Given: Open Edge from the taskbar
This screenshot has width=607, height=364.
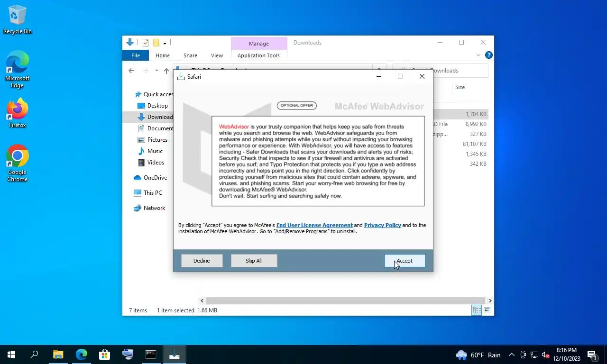Looking at the screenshot, I should pos(82,355).
